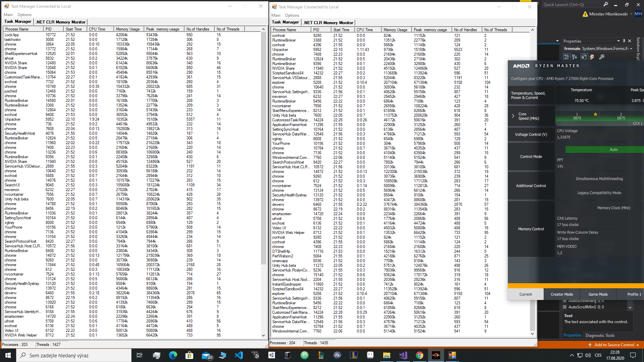644x362 pixels.
Task: Toggle Simultaneous Multithreading option
Action: pos(599,179)
